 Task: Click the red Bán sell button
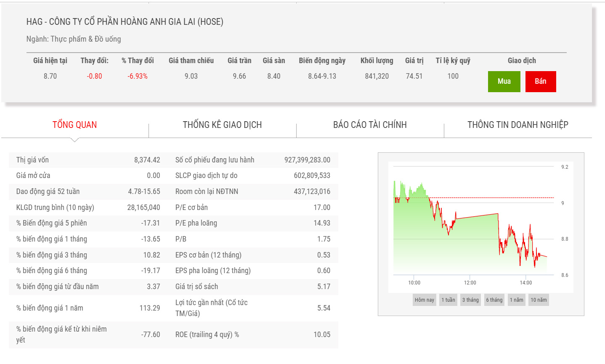[x=540, y=81]
